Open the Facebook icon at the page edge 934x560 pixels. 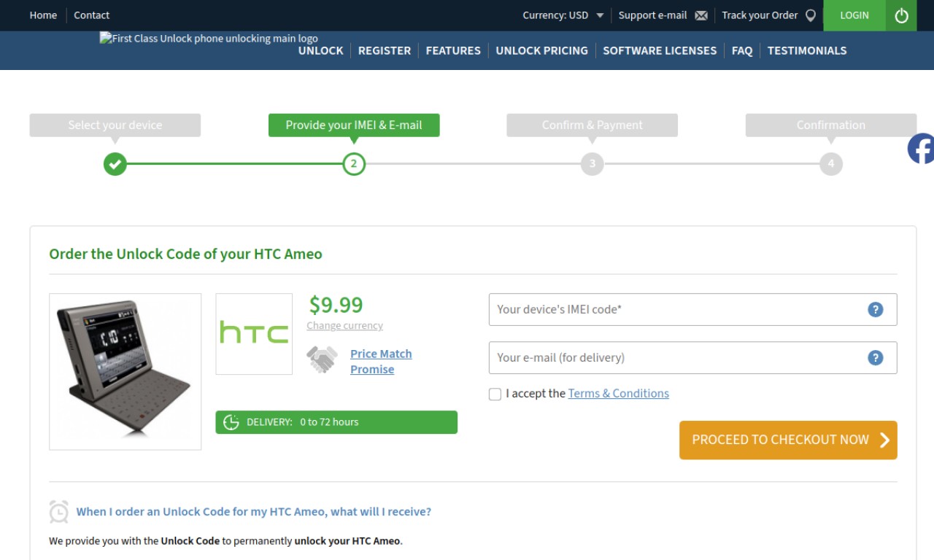(921, 149)
